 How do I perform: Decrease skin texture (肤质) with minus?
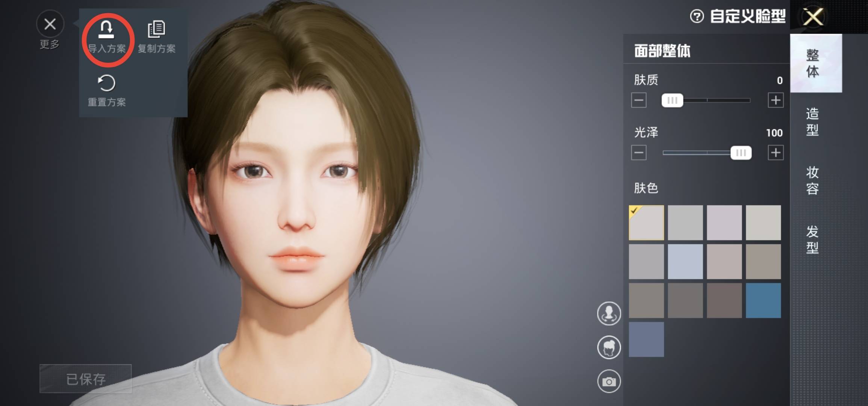pos(639,100)
